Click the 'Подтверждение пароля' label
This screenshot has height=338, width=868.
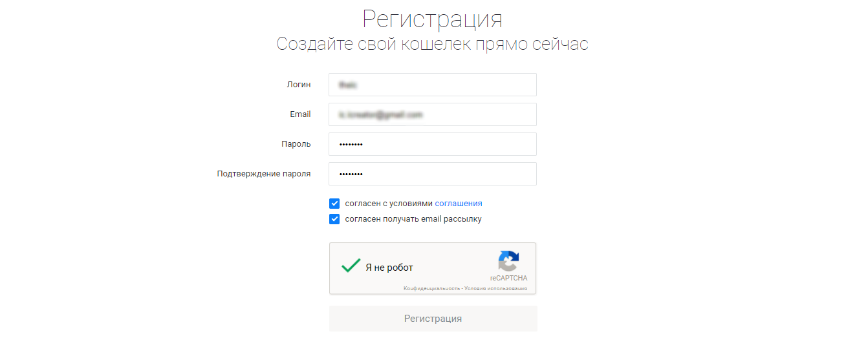tap(264, 174)
